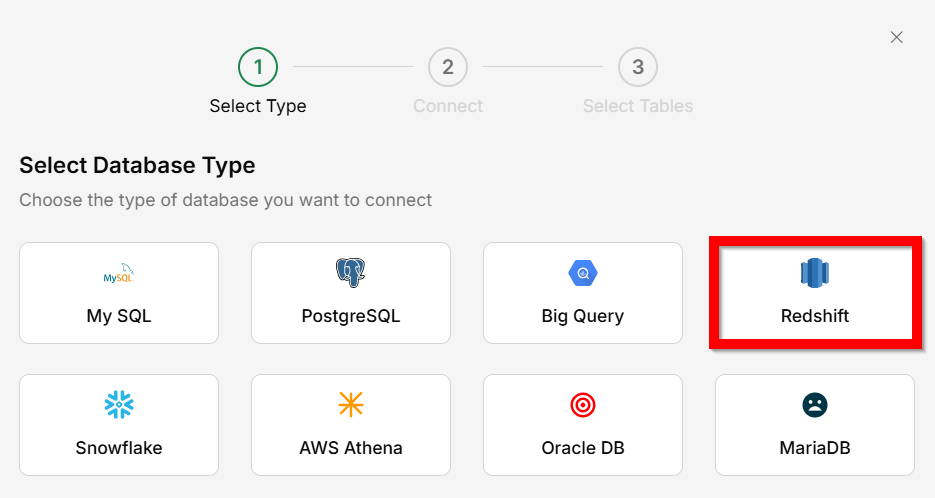Choose the "My SQL" text label

pyautogui.click(x=119, y=316)
